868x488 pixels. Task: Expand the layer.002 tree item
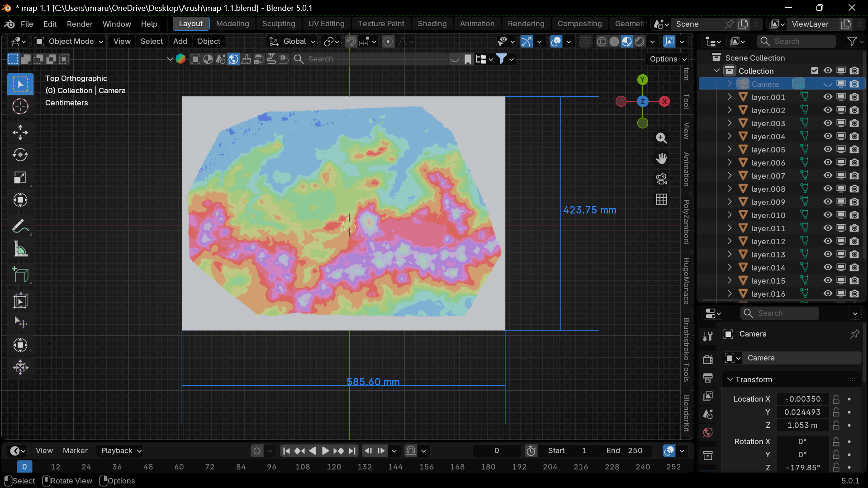pyautogui.click(x=729, y=110)
